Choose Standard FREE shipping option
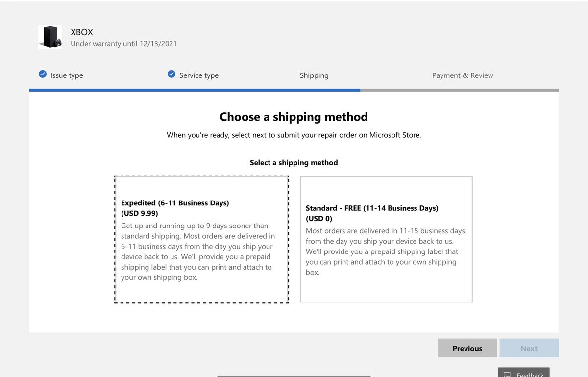This screenshot has height=377, width=588. tap(386, 240)
